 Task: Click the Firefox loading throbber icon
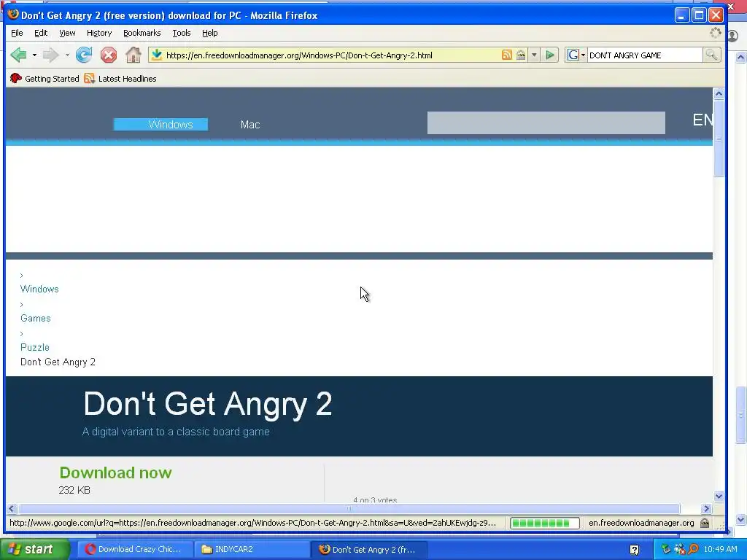coord(715,33)
